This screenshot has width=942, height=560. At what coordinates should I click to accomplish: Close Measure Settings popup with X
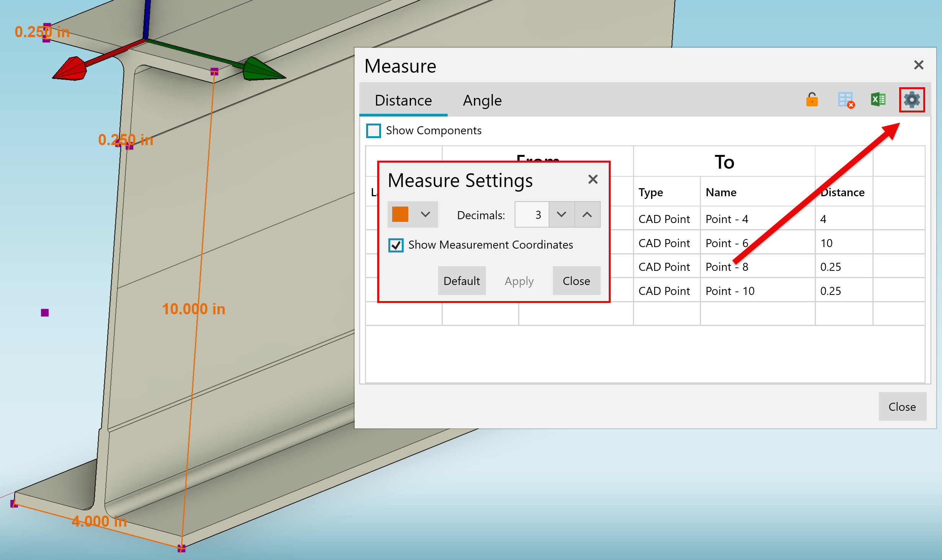pyautogui.click(x=593, y=179)
